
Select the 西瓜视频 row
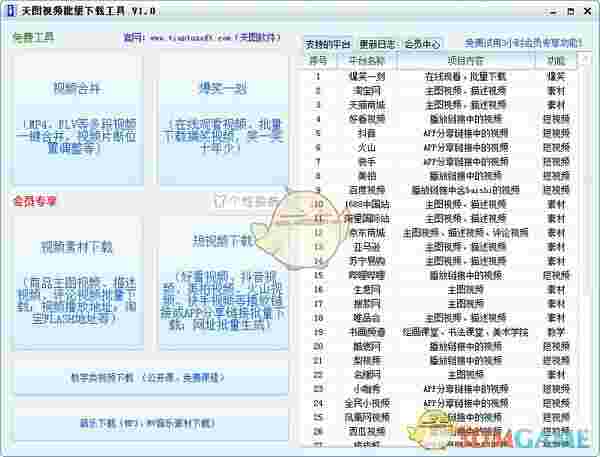tap(440, 431)
